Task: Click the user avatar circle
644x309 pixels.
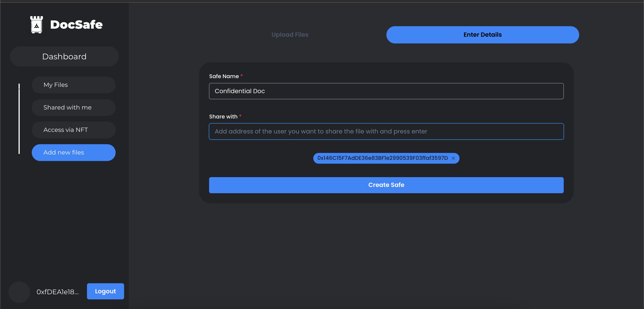Action: tap(19, 292)
